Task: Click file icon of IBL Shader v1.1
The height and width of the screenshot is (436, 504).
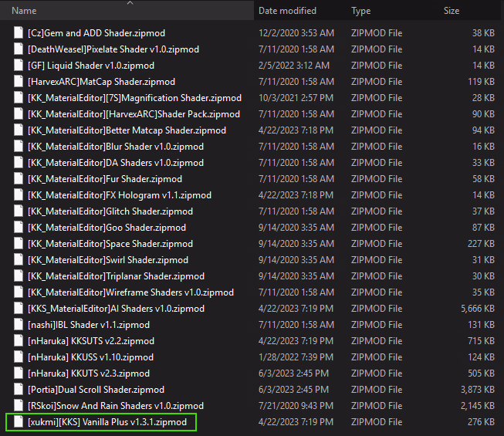Action: (x=19, y=325)
